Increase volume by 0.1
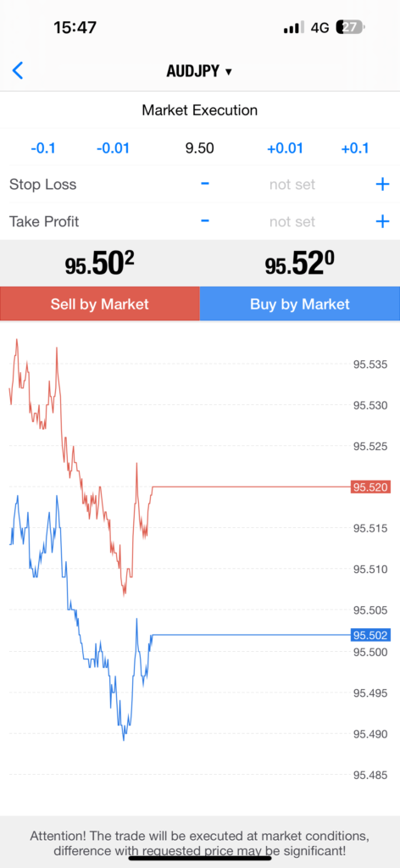This screenshot has height=868, width=400. click(354, 148)
